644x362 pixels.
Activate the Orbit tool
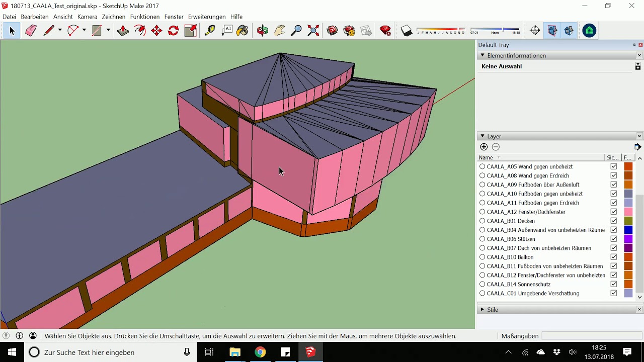pyautogui.click(x=263, y=31)
